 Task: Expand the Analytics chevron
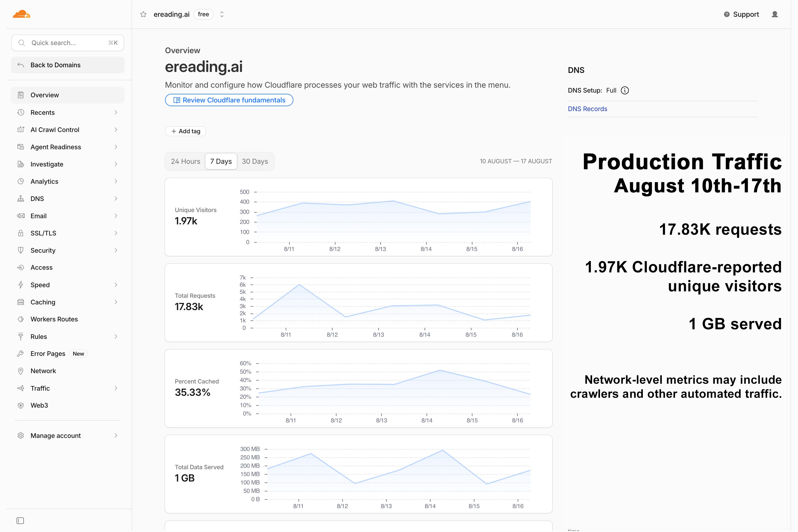click(x=116, y=181)
